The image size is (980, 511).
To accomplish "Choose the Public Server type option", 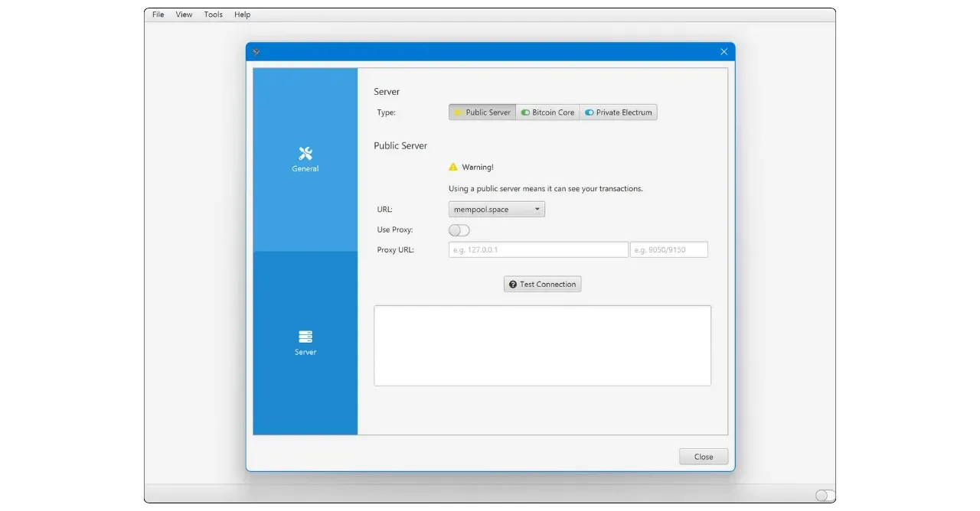I will 482,112.
